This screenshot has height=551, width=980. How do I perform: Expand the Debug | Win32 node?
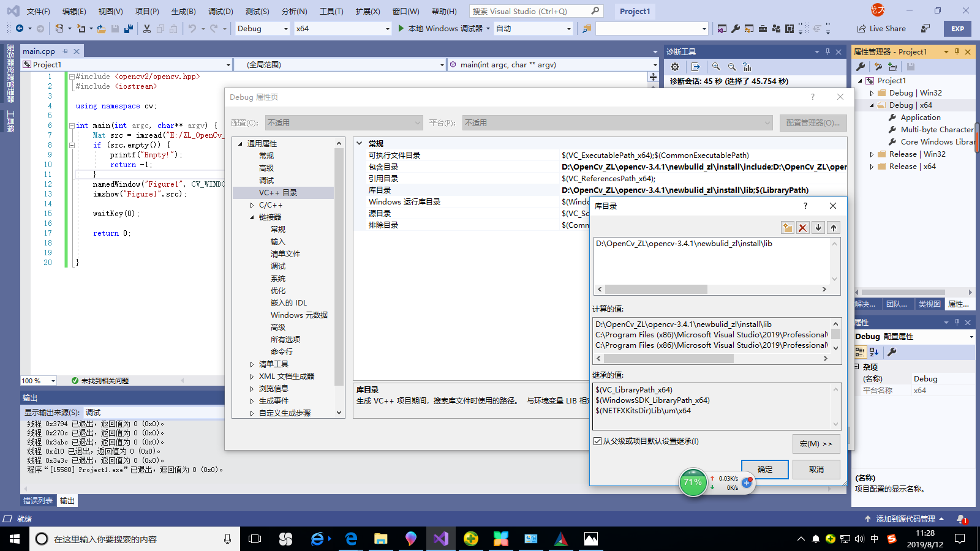(x=872, y=93)
